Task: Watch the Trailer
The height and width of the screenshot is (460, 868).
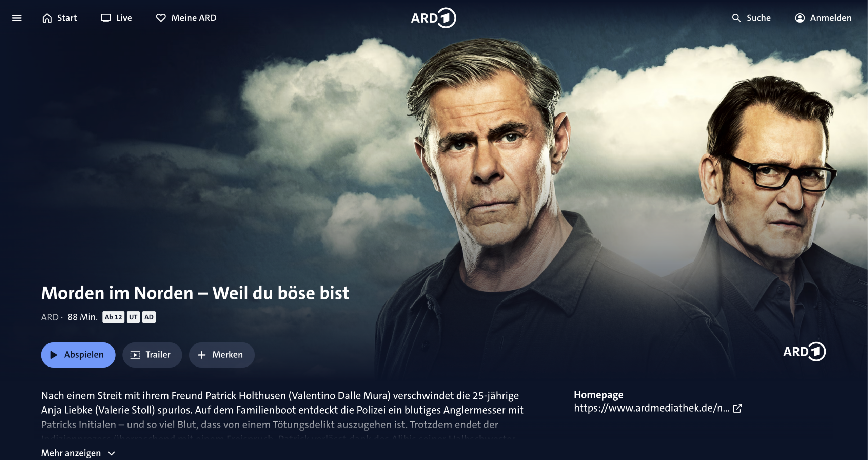Action: click(152, 355)
